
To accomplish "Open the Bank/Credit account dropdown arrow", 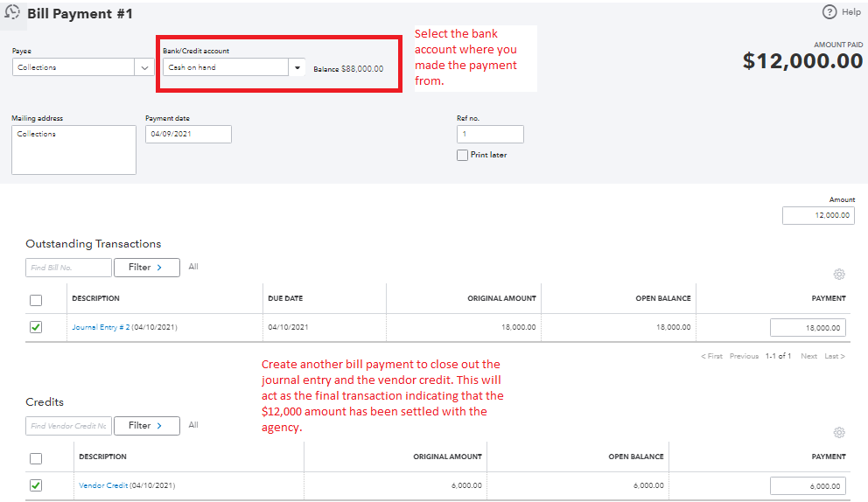I will (x=298, y=67).
